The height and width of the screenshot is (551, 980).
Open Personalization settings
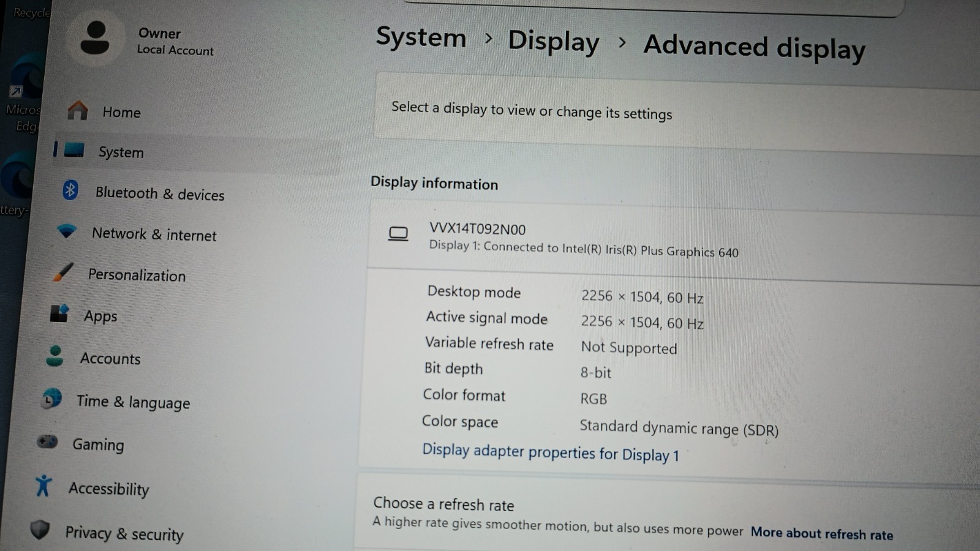137,275
